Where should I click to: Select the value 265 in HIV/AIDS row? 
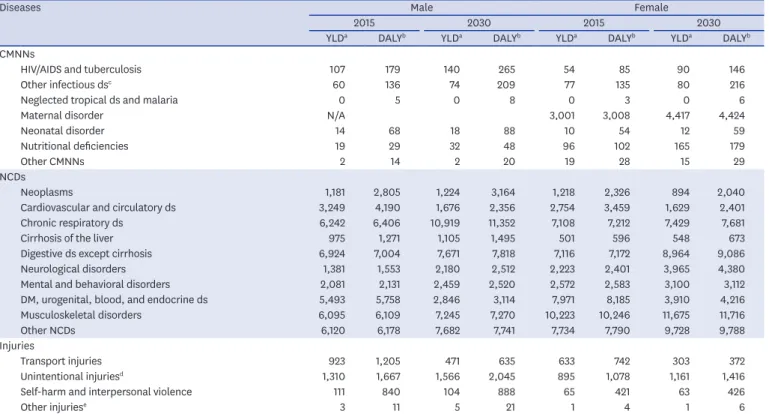pos(507,70)
